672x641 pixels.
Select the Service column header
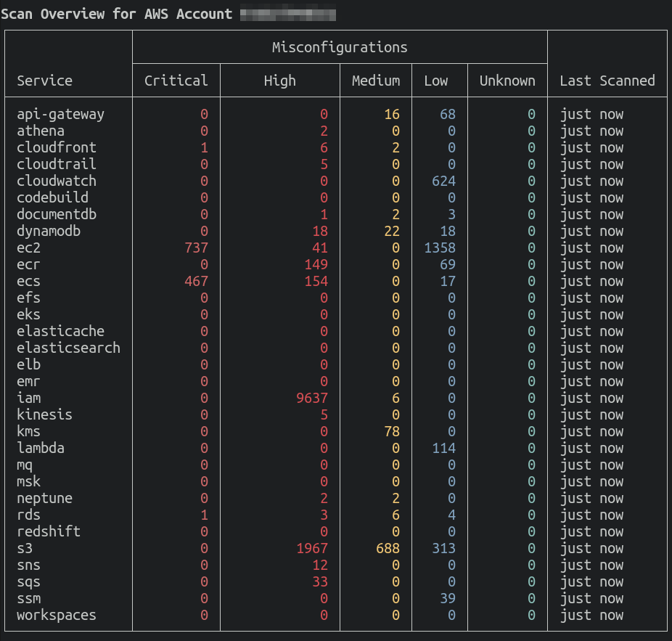tap(44, 81)
